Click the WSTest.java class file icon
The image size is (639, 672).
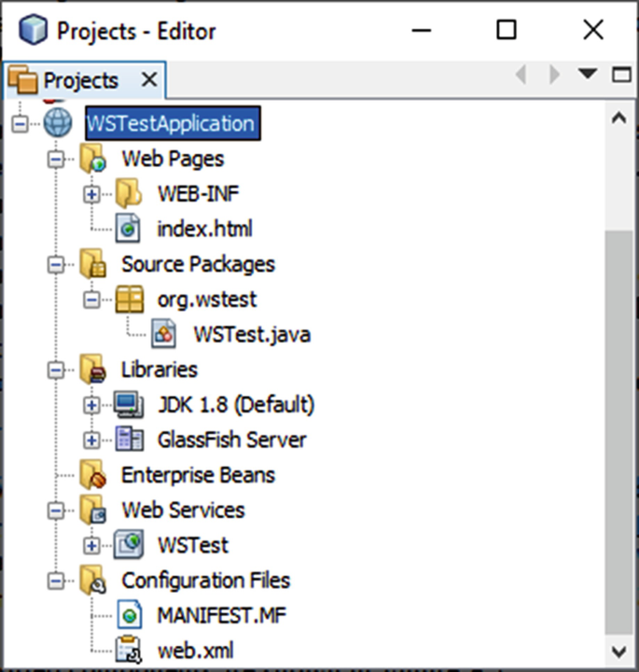coord(163,334)
